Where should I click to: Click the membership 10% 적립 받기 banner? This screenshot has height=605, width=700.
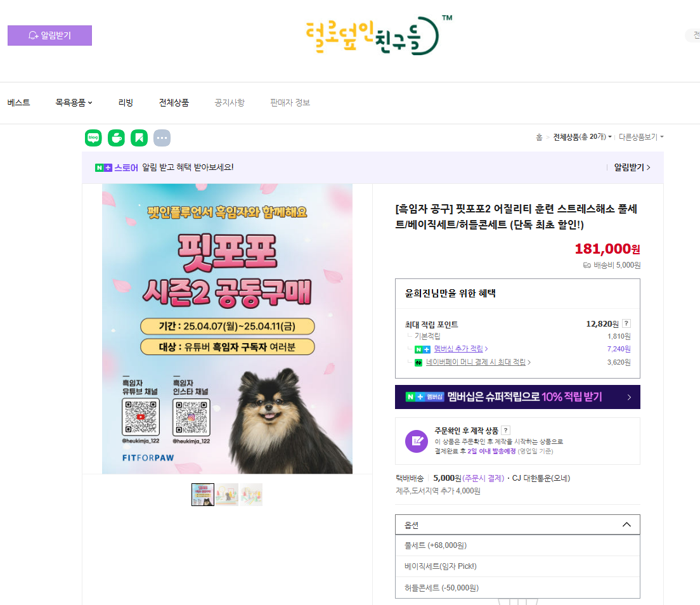pyautogui.click(x=517, y=397)
